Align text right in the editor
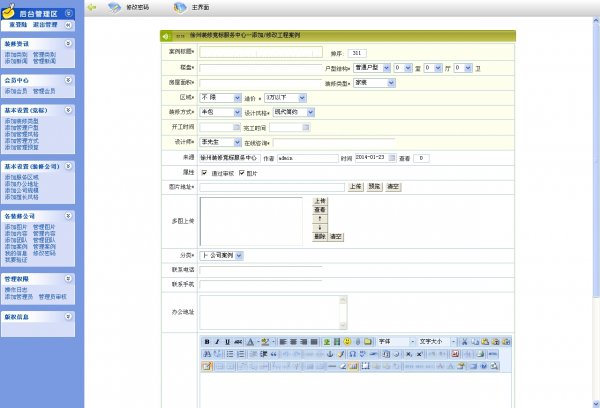Viewport: 600px width, 408px height. coord(304,342)
